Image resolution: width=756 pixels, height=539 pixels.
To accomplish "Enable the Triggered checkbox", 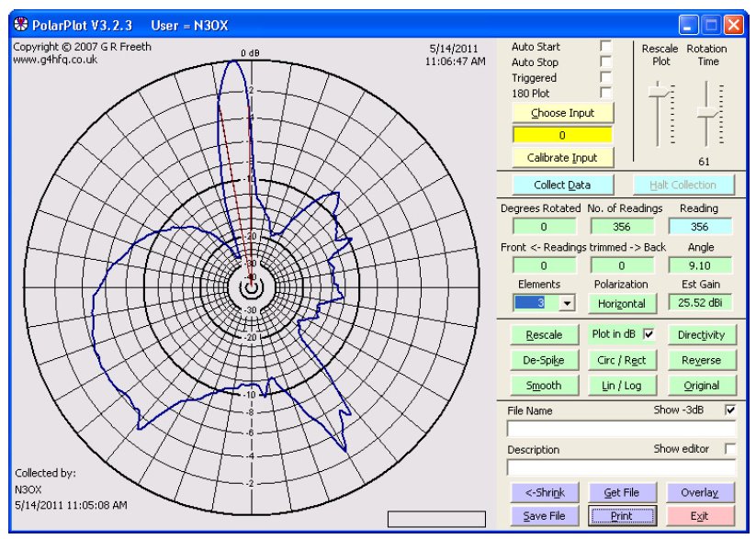I will point(605,77).
